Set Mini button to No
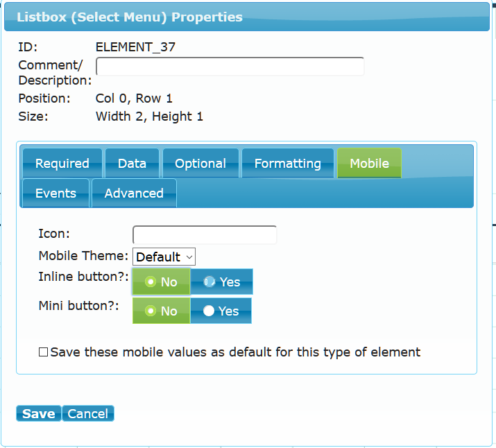 tap(162, 311)
